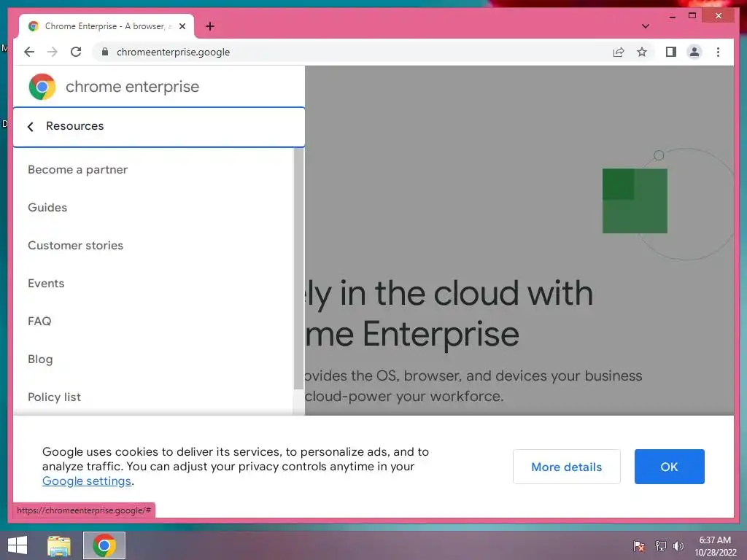Open the volume speaker tray icon
The image size is (747, 560).
678,545
